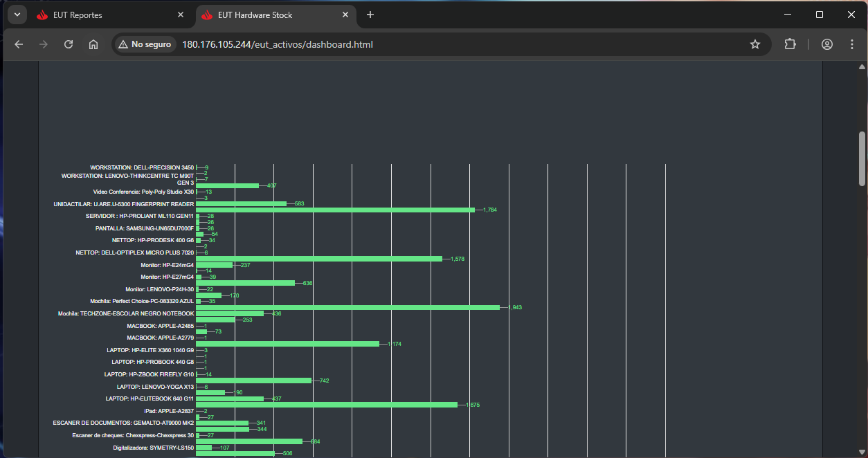Click the bar labeled 1,784

pos(335,210)
